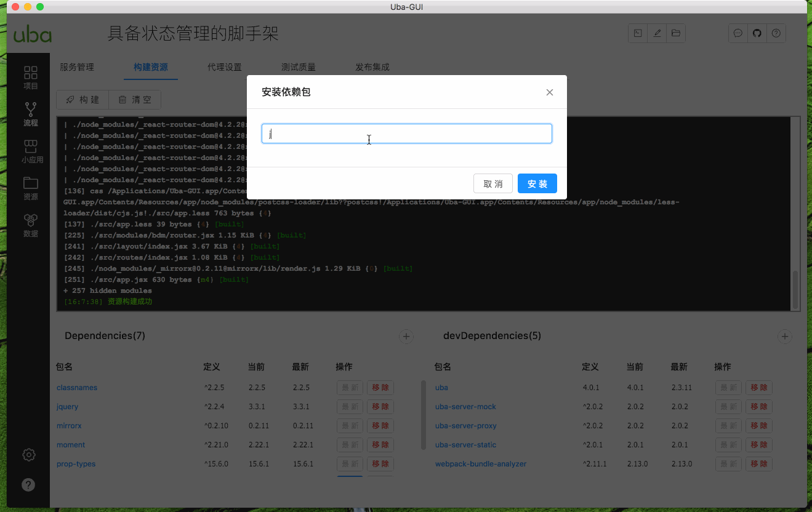Open the uba-server-proxy package link
This screenshot has width=812, height=512.
[465, 426]
